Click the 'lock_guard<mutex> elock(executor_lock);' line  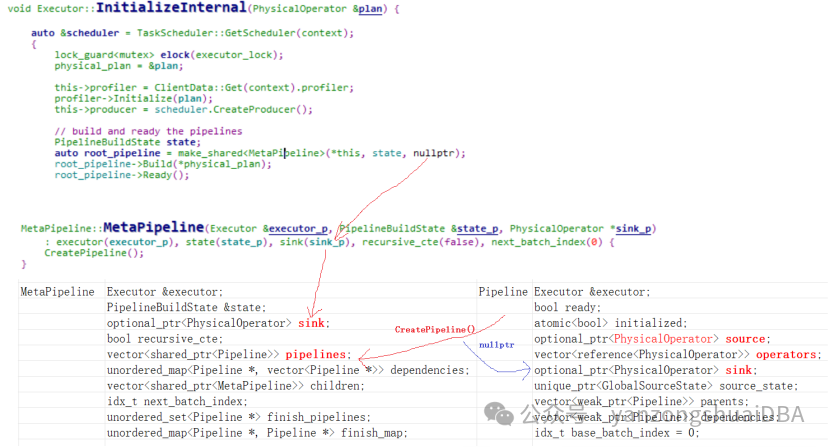[169, 55]
